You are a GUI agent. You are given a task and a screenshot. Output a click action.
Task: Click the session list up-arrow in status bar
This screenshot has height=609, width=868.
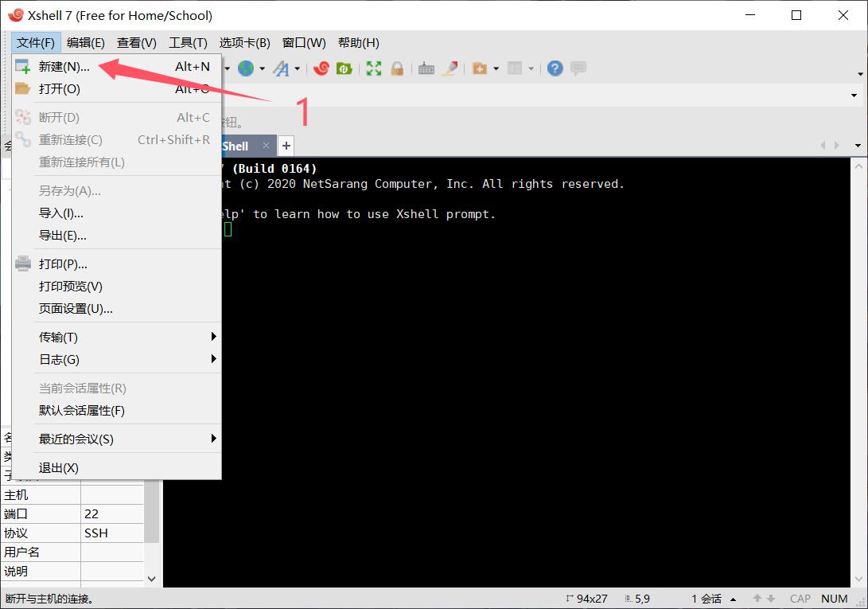(x=734, y=599)
